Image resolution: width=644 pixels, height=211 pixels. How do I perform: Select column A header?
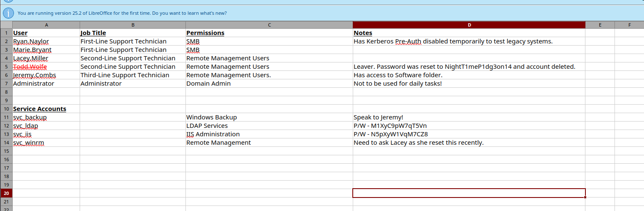point(46,25)
